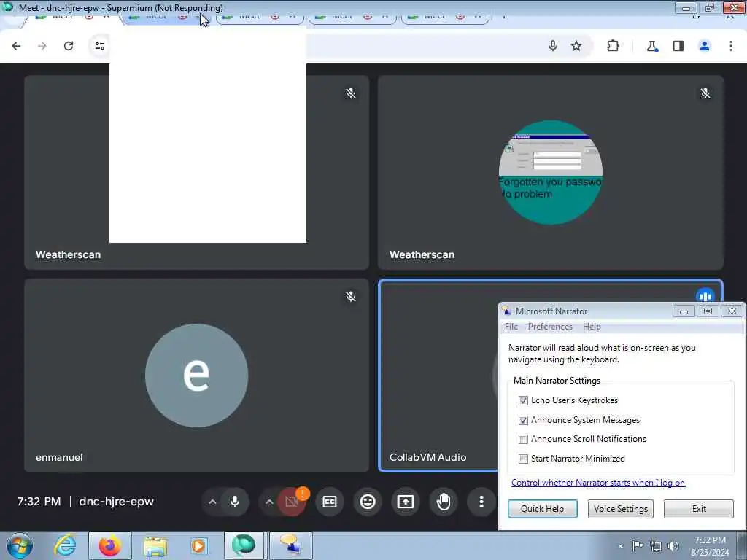This screenshot has width=747, height=560.
Task: Enable Start Narrator Minimized
Action: (x=523, y=459)
